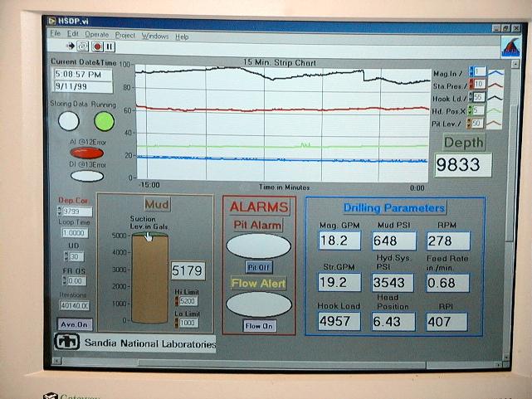Toggle the Flow On button
This screenshot has width=532, height=399.
point(258,326)
